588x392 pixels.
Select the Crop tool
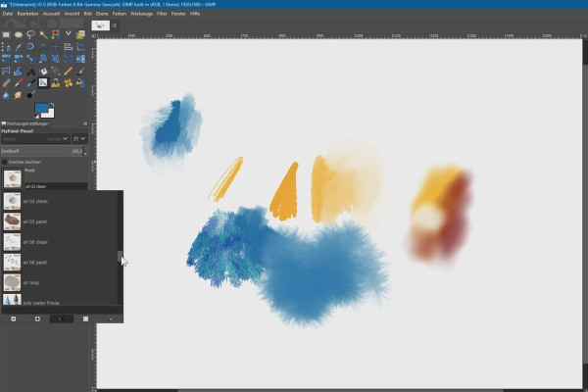(x=80, y=46)
